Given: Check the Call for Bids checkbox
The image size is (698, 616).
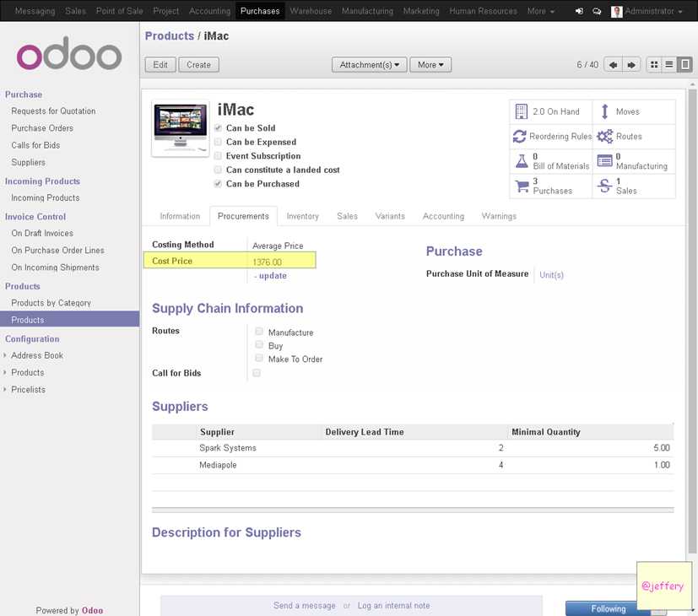Looking at the screenshot, I should 257,373.
